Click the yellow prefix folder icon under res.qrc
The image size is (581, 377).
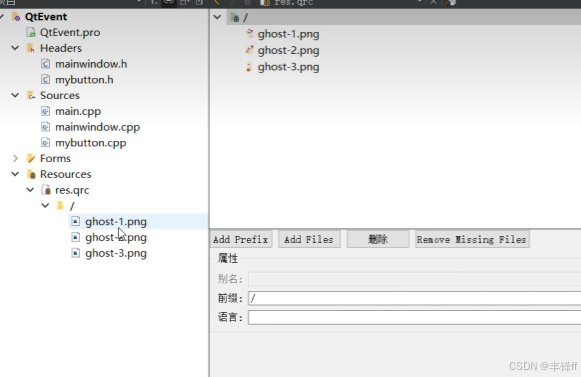click(60, 206)
